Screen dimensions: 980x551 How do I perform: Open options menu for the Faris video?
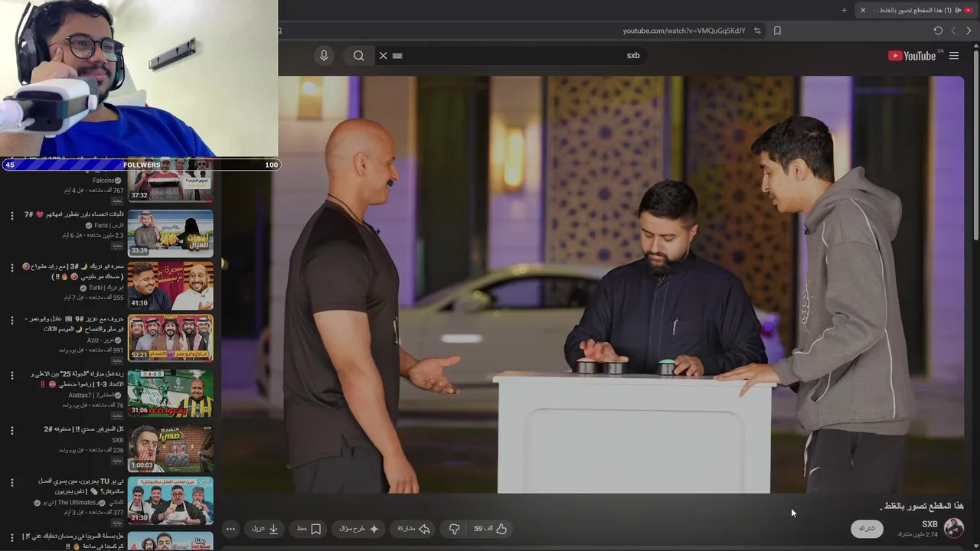[11, 216]
